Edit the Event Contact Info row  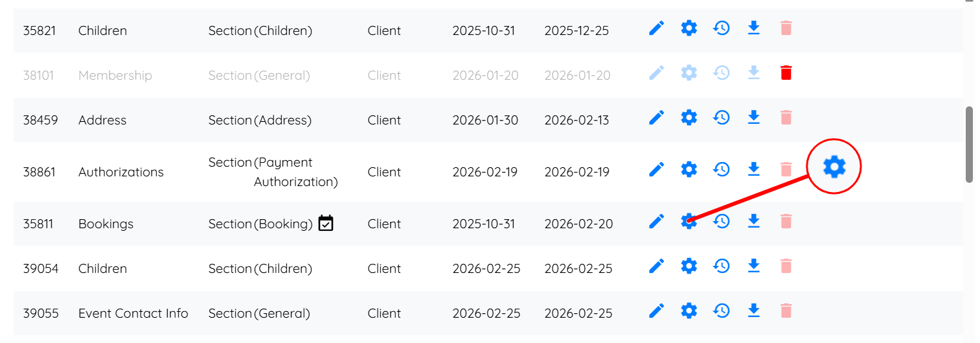(657, 311)
